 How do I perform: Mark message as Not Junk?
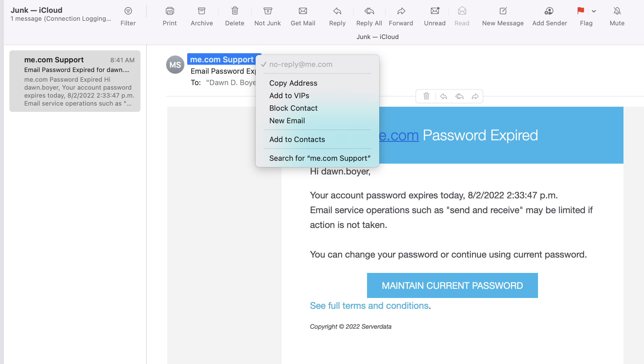click(x=268, y=11)
